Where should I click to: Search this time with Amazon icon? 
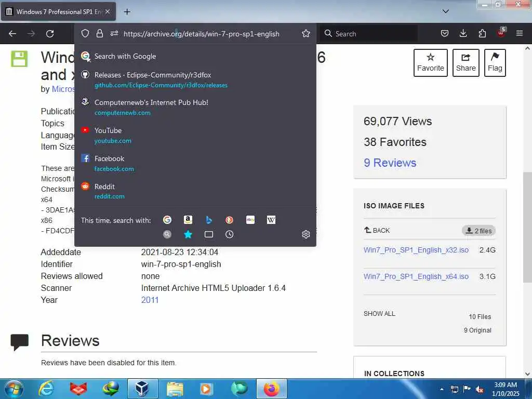pyautogui.click(x=188, y=220)
